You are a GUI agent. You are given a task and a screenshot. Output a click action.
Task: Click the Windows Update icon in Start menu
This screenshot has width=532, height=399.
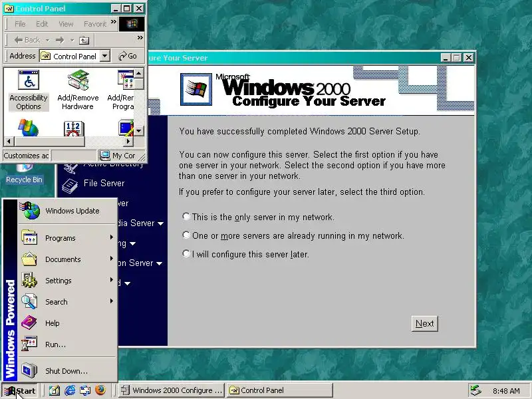click(x=30, y=210)
